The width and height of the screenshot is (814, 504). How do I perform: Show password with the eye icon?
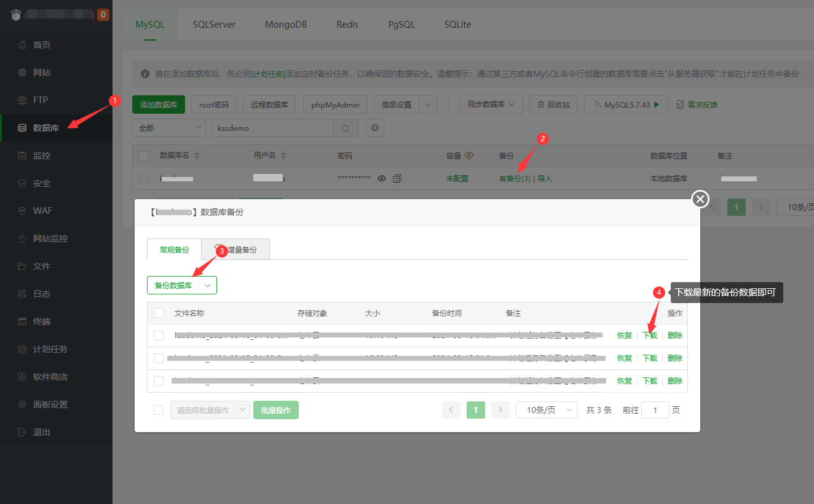382,178
